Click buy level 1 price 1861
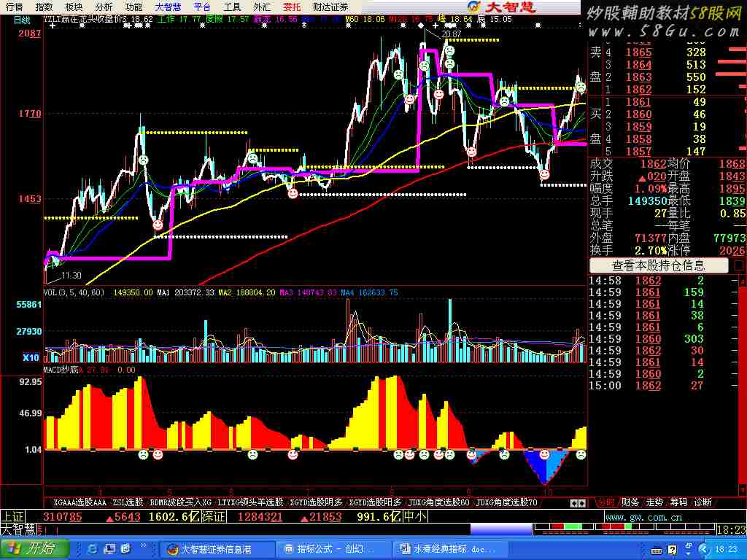Screen dimensions: 747x560 tap(638, 102)
